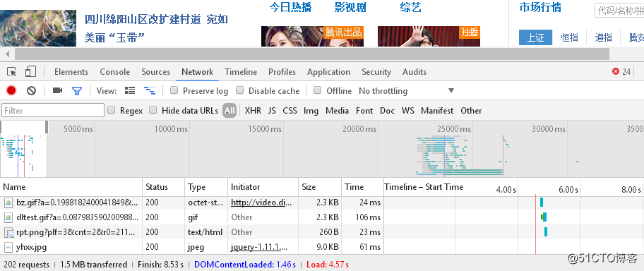Click the page horizontal scrollbar thumb

312,54
